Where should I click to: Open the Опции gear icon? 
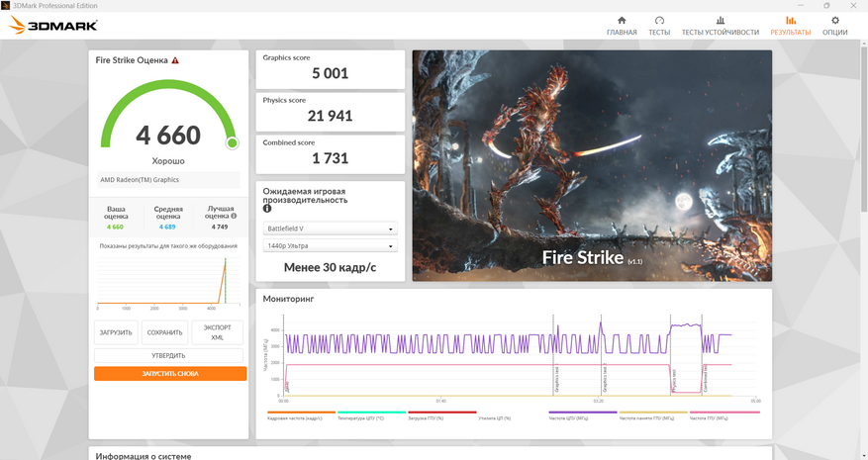(834, 21)
